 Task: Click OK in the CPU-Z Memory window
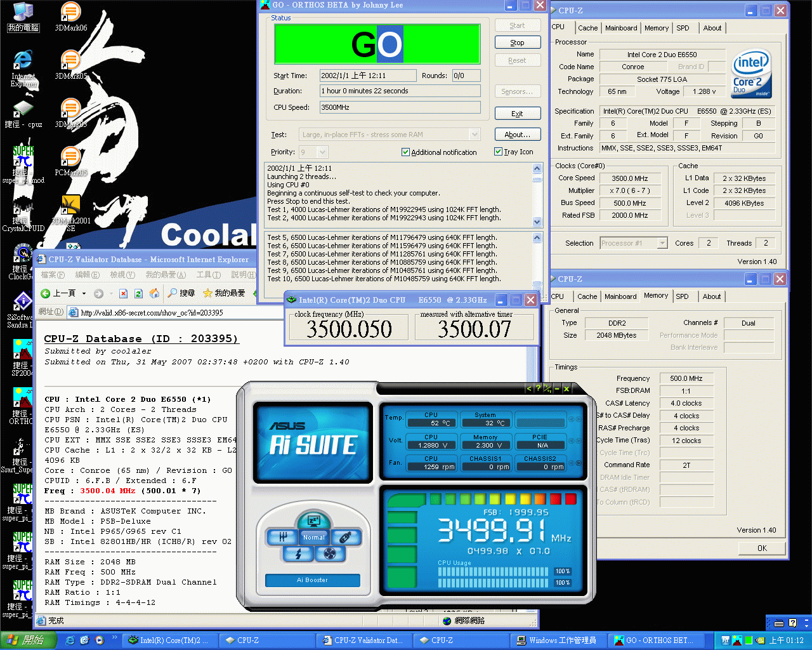click(x=762, y=548)
